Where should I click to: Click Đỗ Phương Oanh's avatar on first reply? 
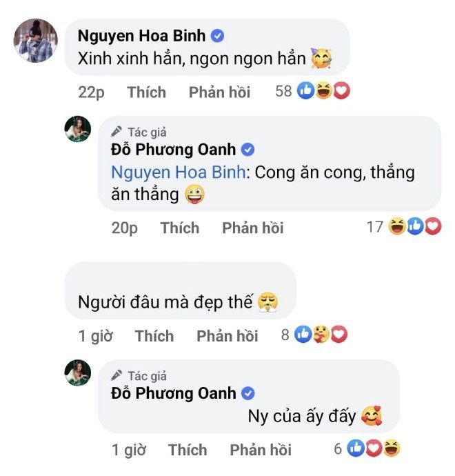click(x=78, y=129)
